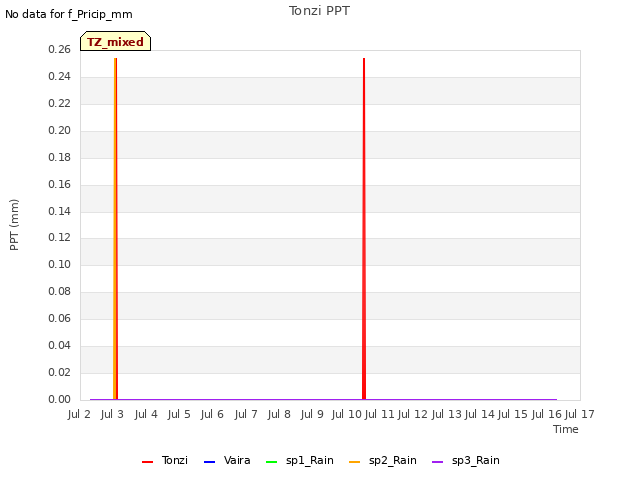Viewport: 640px width, 480px height.
Task: Click the PPT (mm) y-axis label
Action: (x=14, y=224)
